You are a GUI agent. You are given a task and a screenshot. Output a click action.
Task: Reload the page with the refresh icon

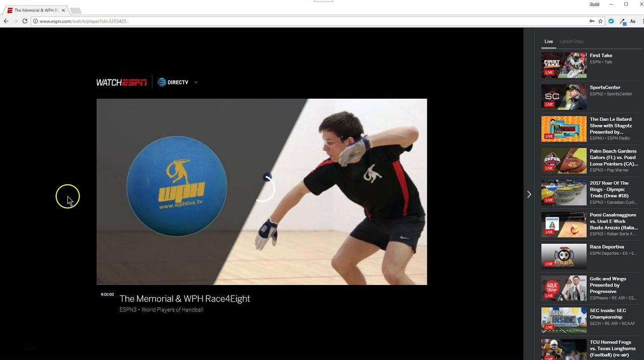tap(24, 21)
